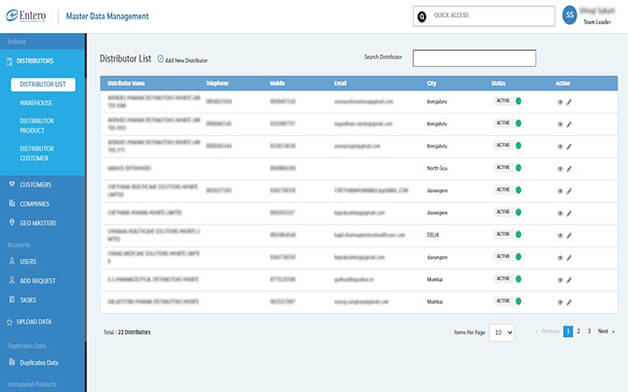Toggle green status dot in last Mumbai row
This screenshot has height=392, width=628.
518,301
